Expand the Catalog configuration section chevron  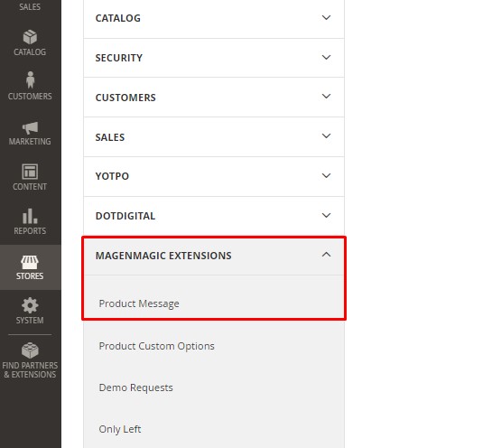tap(326, 17)
